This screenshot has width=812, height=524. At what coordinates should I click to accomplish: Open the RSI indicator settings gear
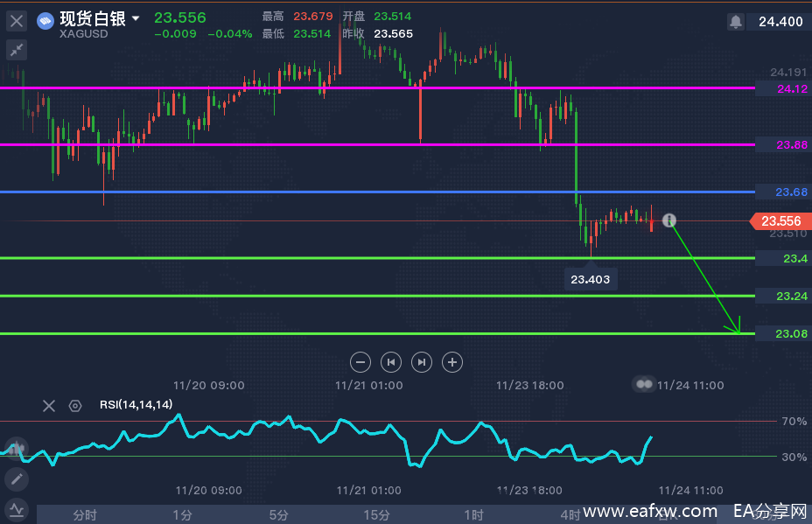pyautogui.click(x=75, y=405)
